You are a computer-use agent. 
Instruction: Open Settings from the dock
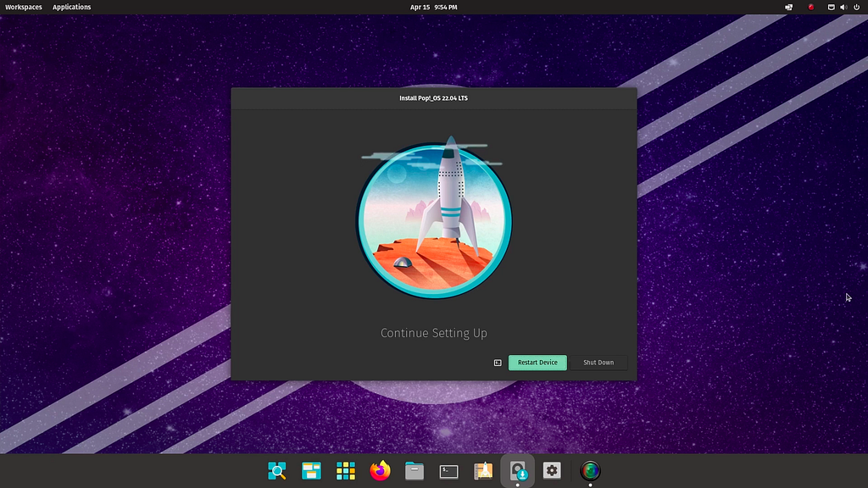(x=552, y=471)
